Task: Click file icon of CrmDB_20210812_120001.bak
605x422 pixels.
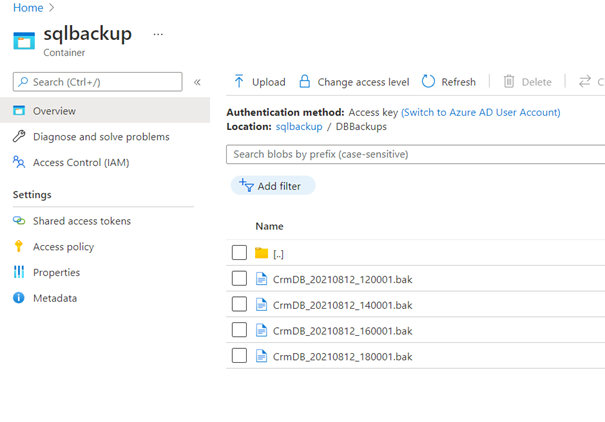Action: [262, 279]
